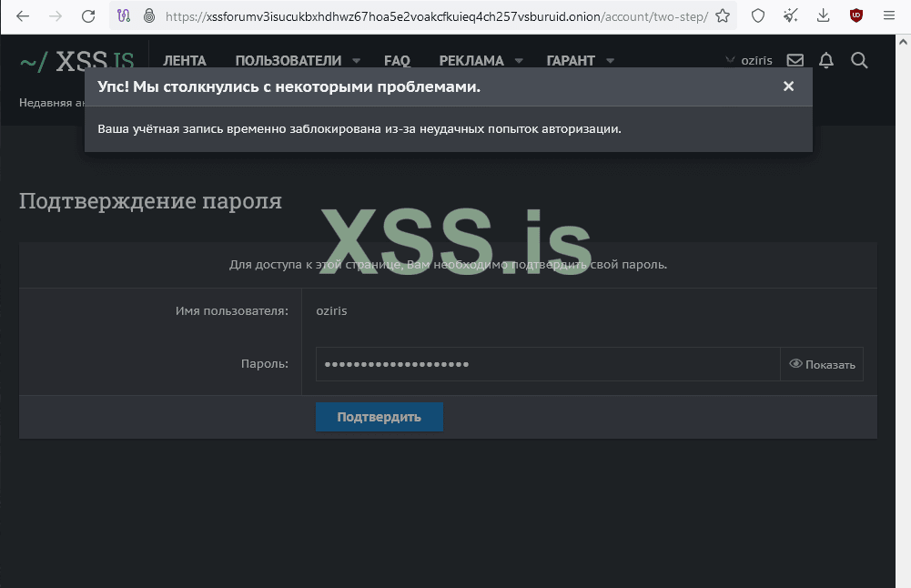Bookmark this page with the star icon
Screen dimensions: 911x588
pos(723,16)
